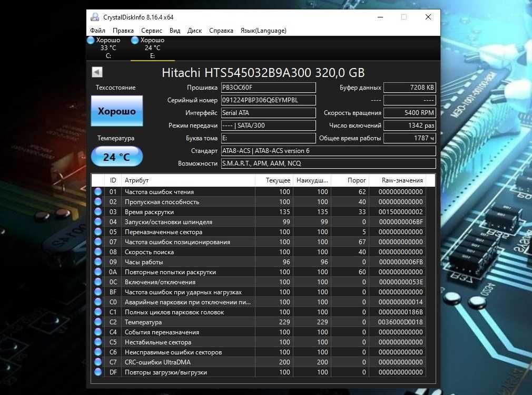Minimize the CrystalDiskInfo window
The image size is (532, 395).
[380, 17]
